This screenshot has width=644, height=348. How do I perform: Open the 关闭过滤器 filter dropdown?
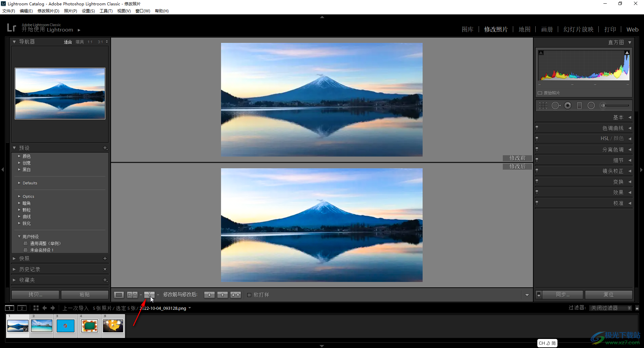pos(611,308)
